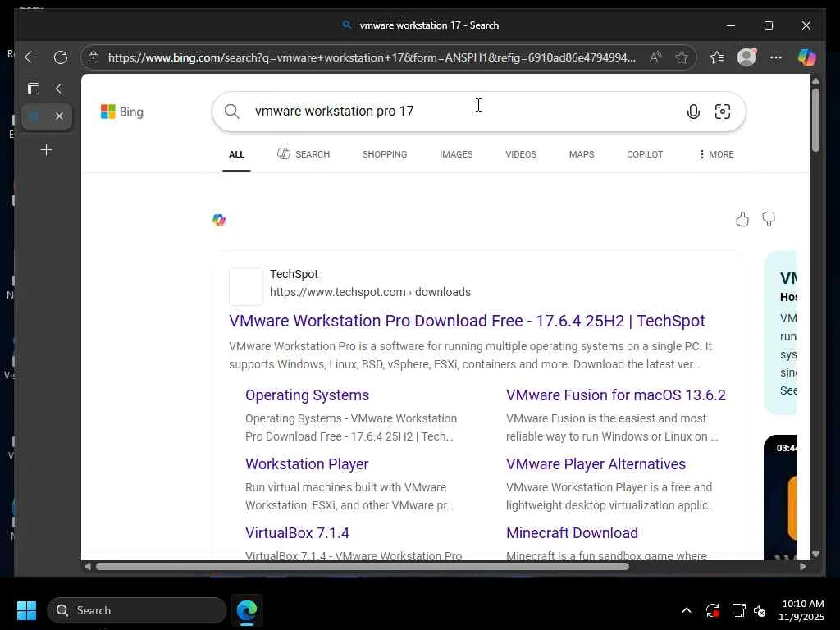
Task: Open Read aloud icon in address bar
Action: click(x=655, y=57)
